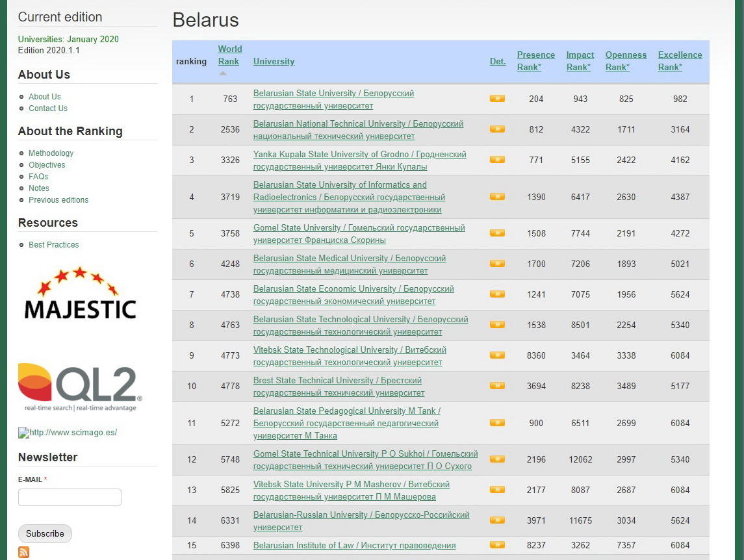
Task: Open details icon for Vitebsk State Technological University
Action: coord(497,355)
